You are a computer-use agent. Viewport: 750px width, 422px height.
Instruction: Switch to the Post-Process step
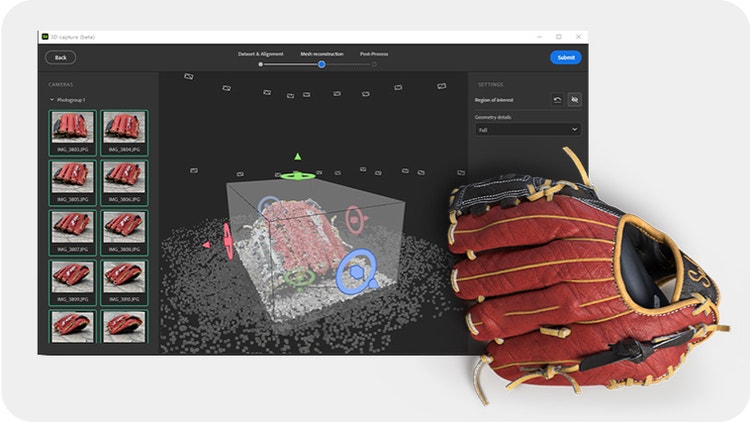coord(374,54)
